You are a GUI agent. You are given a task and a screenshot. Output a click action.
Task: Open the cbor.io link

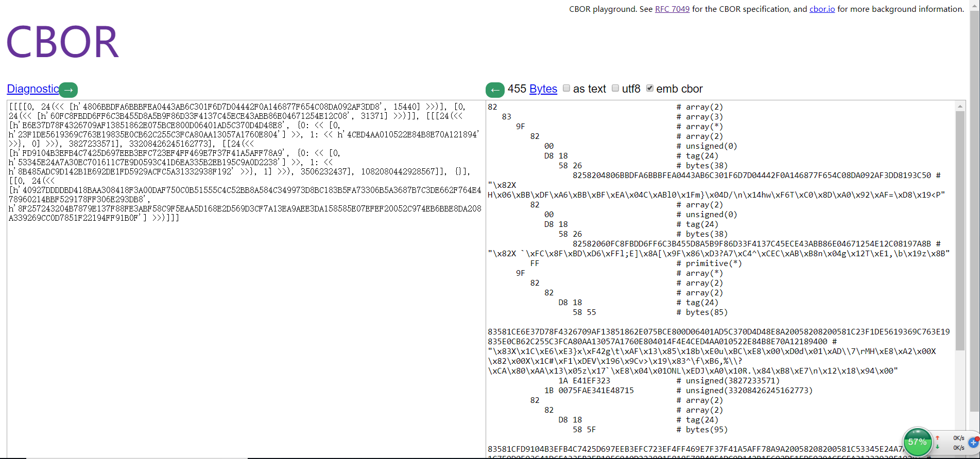tap(822, 9)
